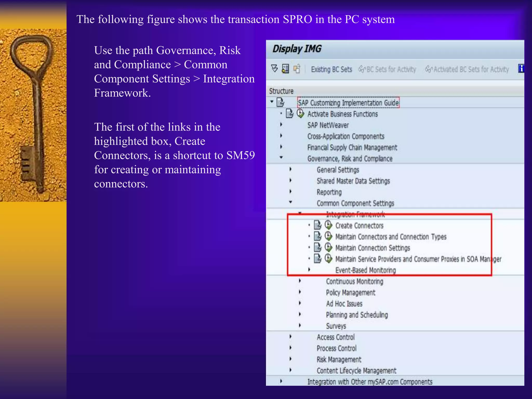Expand Planning and Scheduling node
Viewport: 532px width, 399px height.
300,315
